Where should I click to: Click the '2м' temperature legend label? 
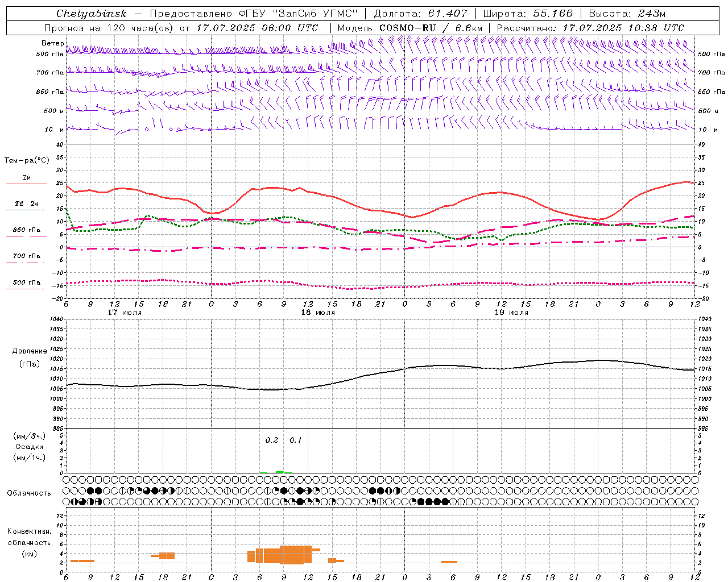[27, 178]
